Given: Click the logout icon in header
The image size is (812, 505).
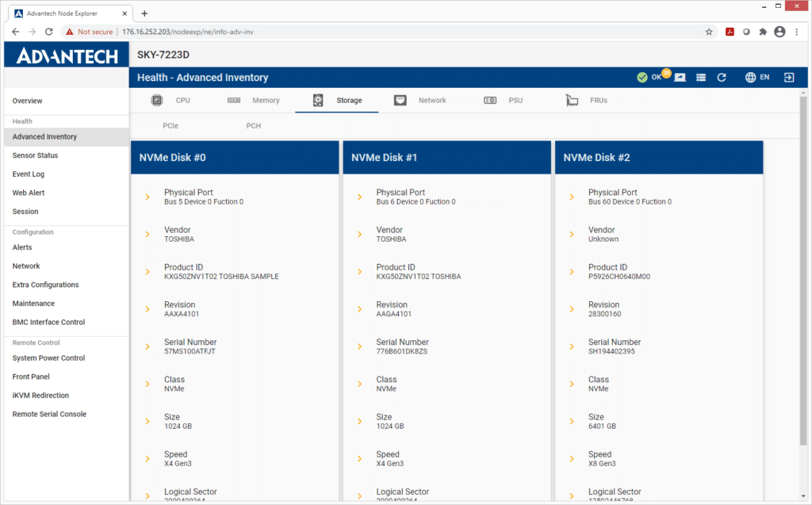Looking at the screenshot, I should pos(789,77).
